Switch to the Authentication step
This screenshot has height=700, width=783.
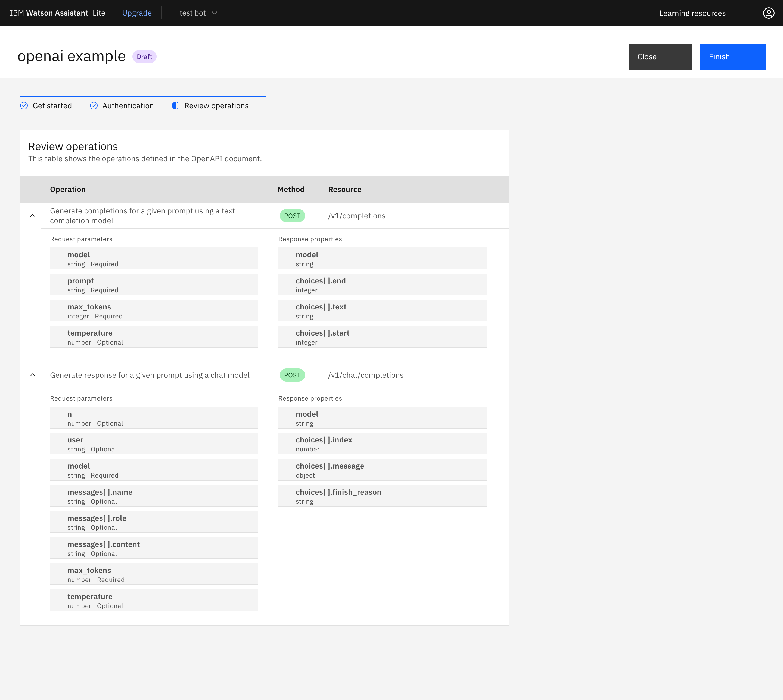(x=128, y=106)
